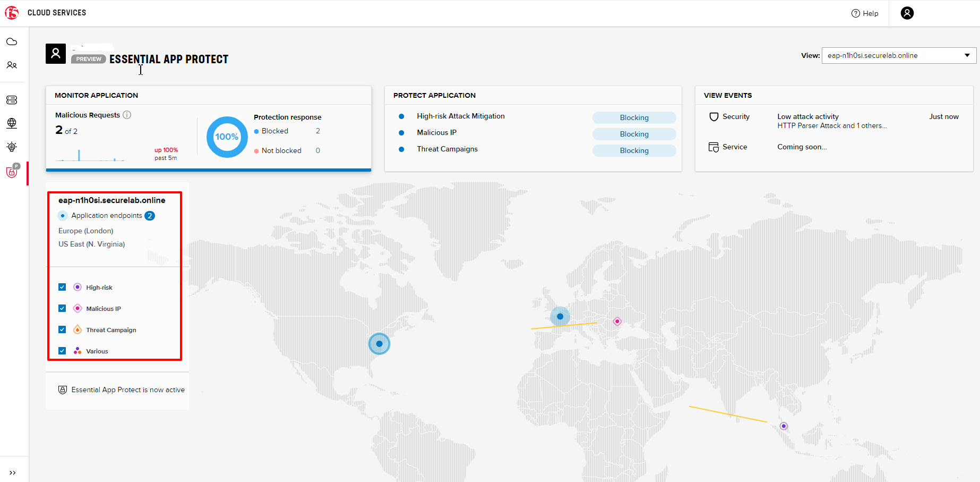Click the Service icon in View Events

point(714,147)
